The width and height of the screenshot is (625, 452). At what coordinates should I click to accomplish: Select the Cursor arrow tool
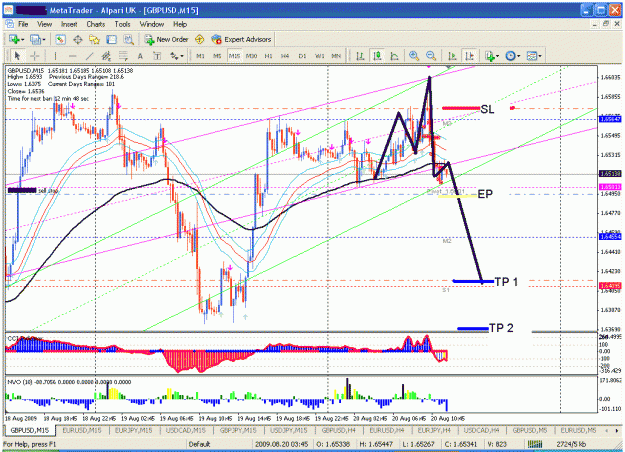(x=17, y=56)
